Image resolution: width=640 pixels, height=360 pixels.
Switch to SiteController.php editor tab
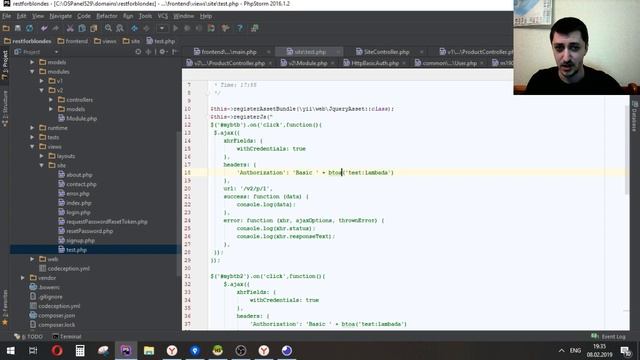click(386, 52)
